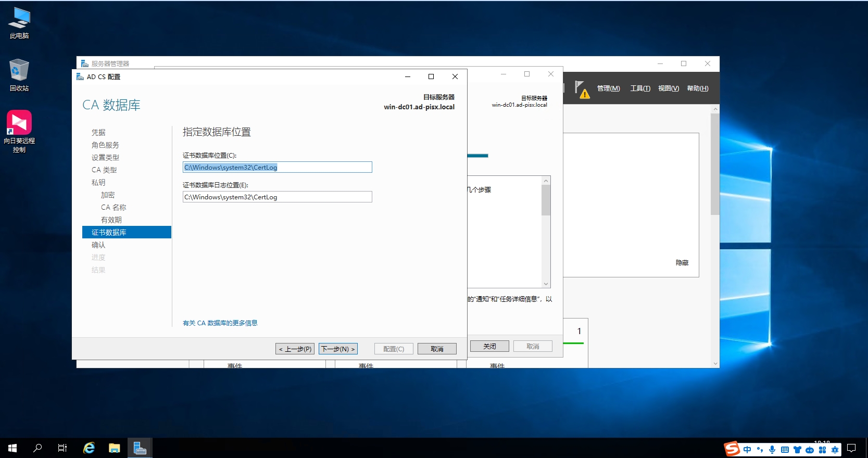The height and width of the screenshot is (458, 868).
Task: Click the certificate database location field
Action: 277,167
